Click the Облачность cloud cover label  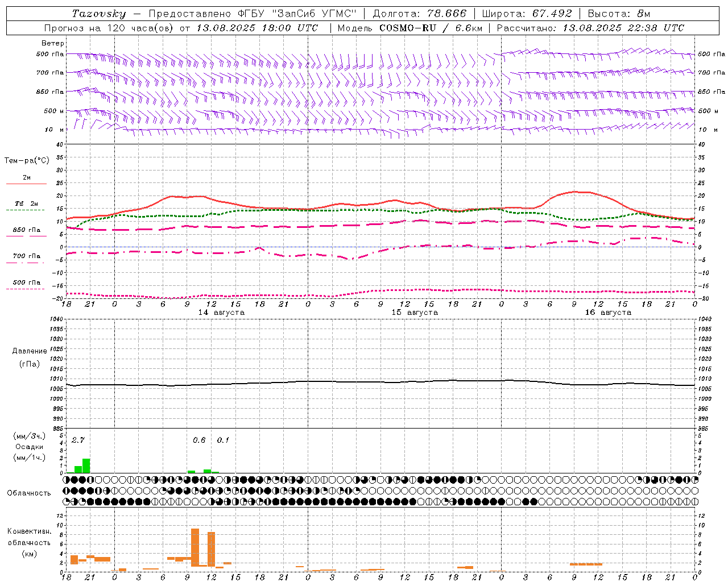pos(29,493)
